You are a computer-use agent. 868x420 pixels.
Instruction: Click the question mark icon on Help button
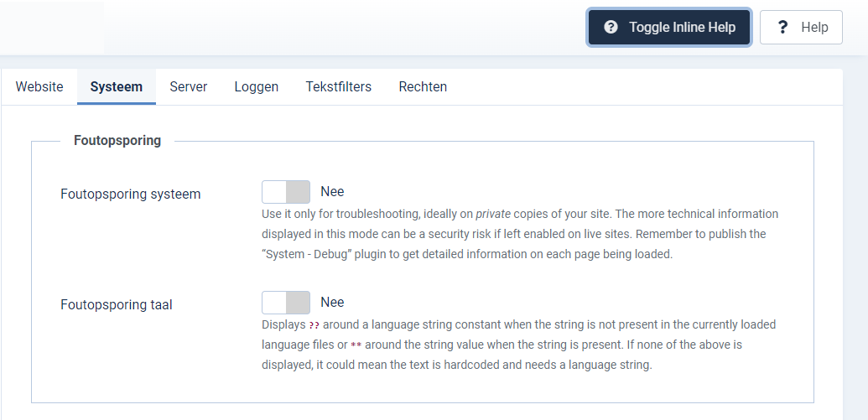tap(783, 28)
